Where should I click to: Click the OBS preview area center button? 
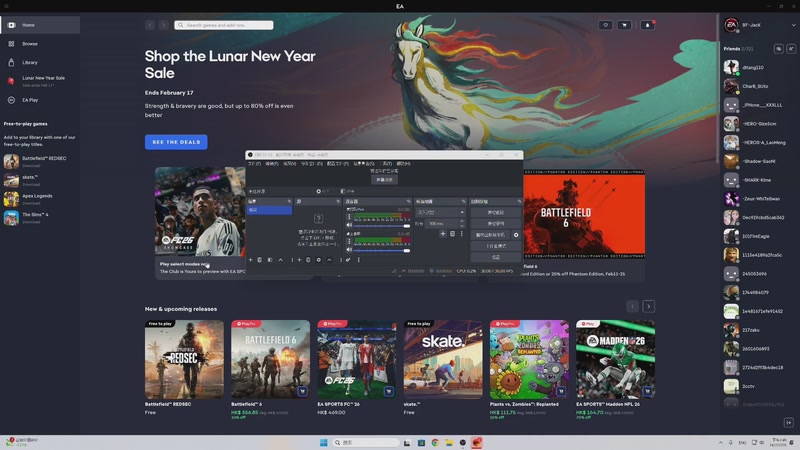pos(384,180)
